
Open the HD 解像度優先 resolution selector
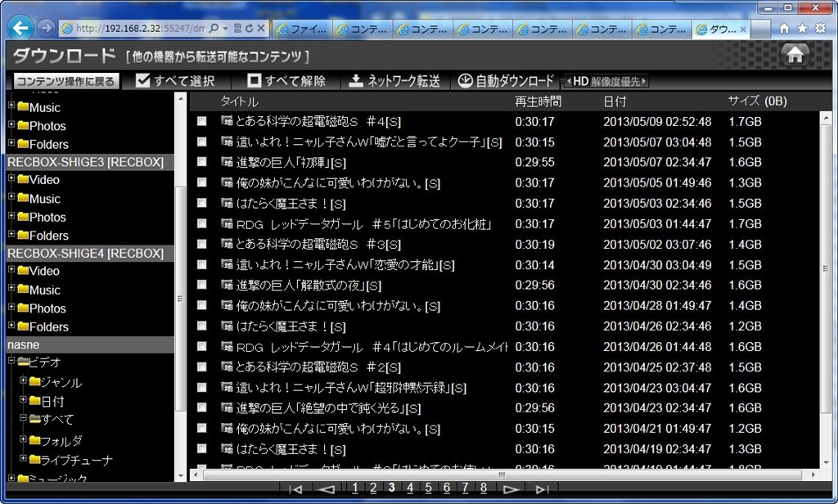tap(606, 81)
